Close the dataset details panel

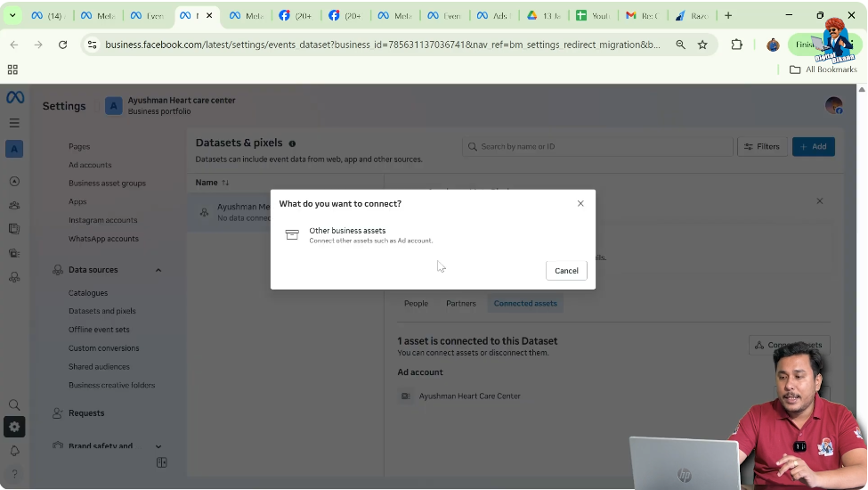click(x=819, y=201)
